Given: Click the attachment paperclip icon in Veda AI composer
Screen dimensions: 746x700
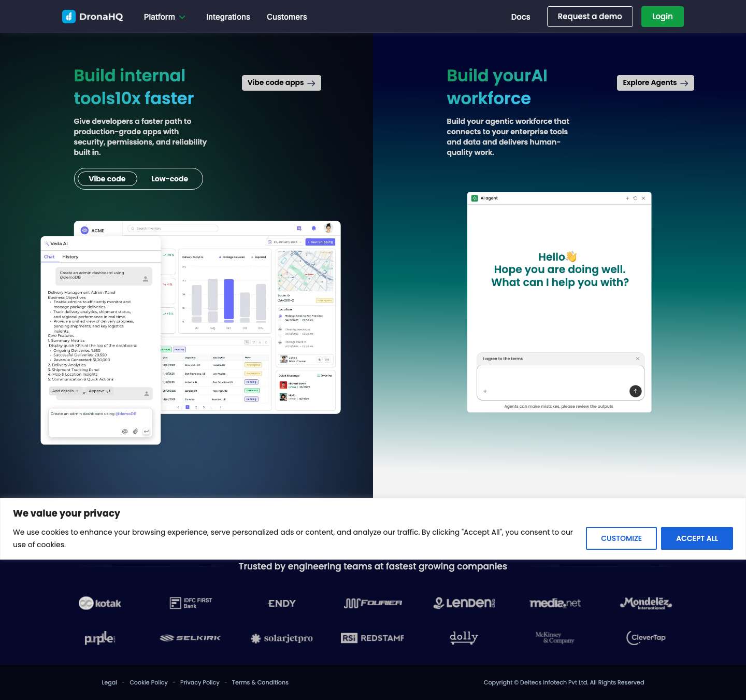Looking at the screenshot, I should pyautogui.click(x=135, y=431).
